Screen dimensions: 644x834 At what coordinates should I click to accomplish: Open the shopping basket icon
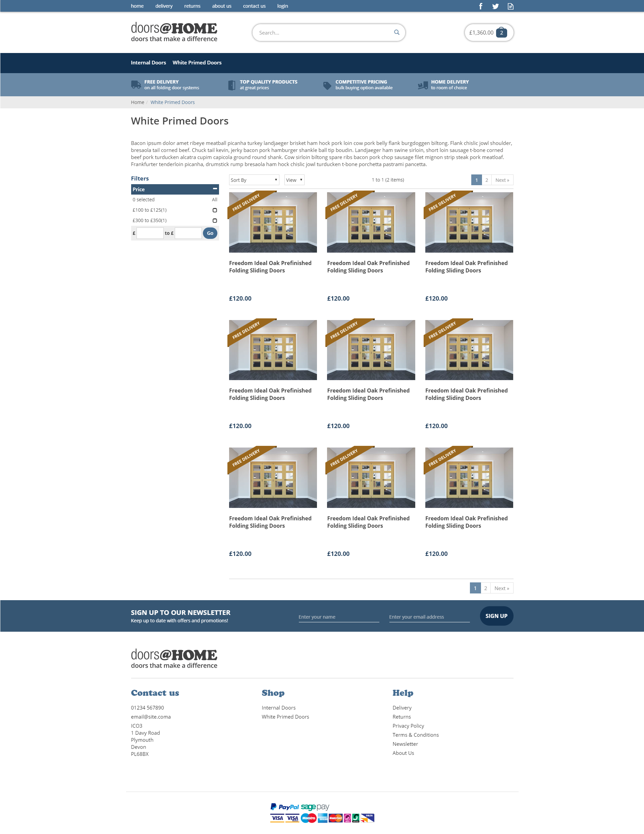pyautogui.click(x=501, y=33)
